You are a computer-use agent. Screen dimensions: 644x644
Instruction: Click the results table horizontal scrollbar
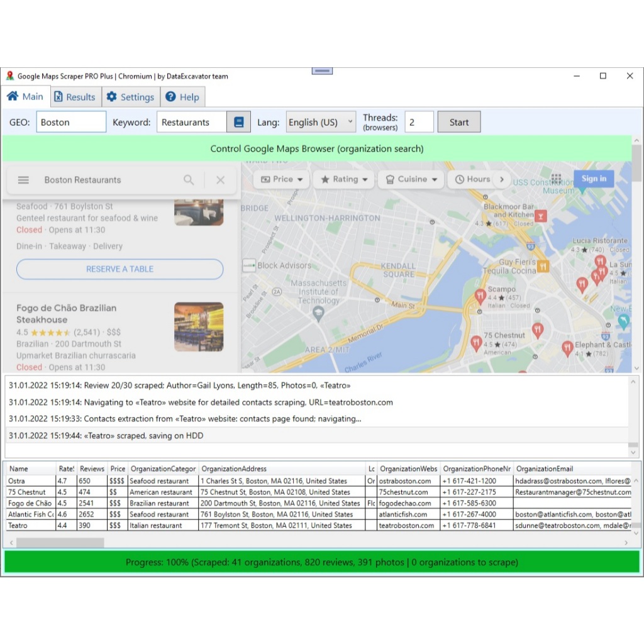[x=60, y=542]
